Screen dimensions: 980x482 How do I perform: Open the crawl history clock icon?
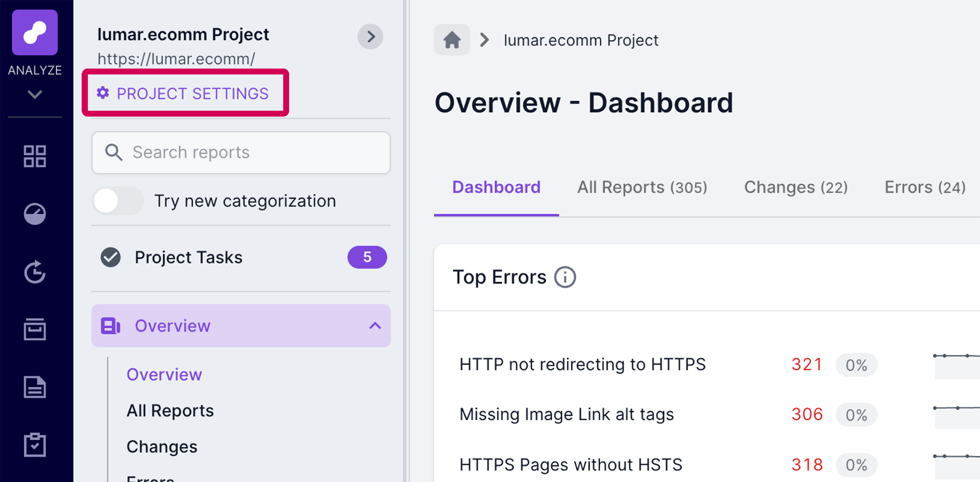[x=35, y=272]
